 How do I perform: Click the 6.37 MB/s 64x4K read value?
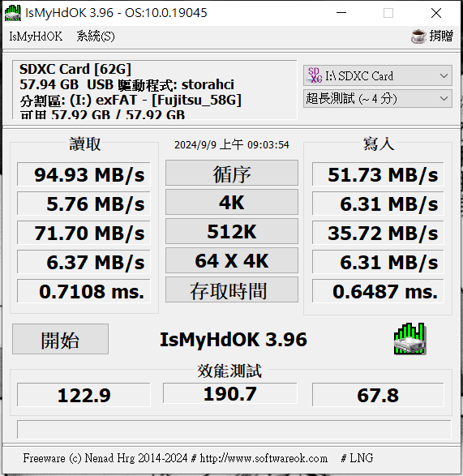click(x=84, y=262)
